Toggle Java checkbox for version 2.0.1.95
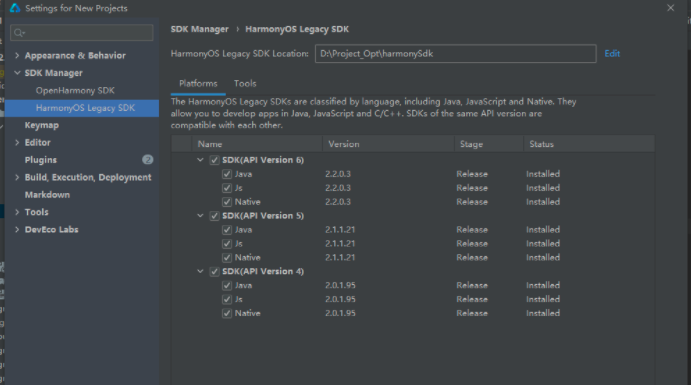The image size is (691, 385). 227,285
